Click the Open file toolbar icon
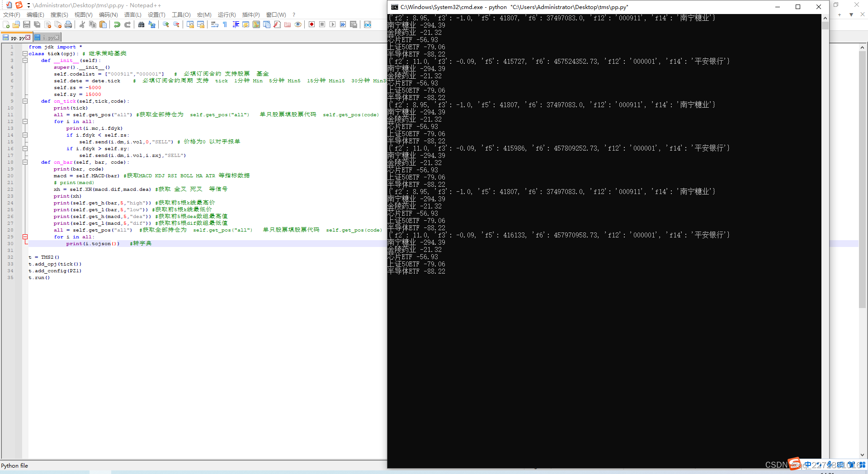Viewport: 868px width, 474px height. (16, 24)
